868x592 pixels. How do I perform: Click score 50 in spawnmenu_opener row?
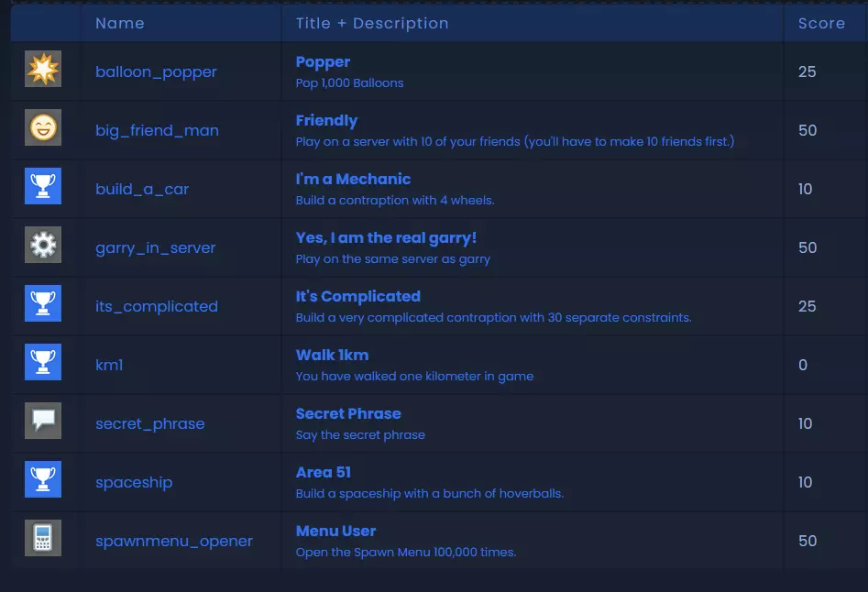[808, 541]
